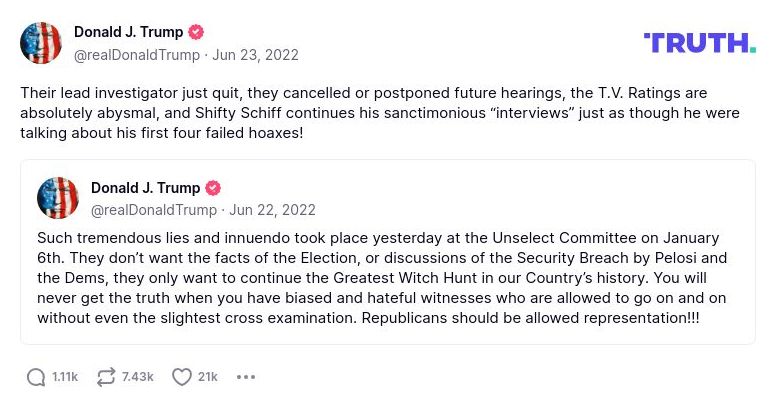Open the main post profile avatar
The height and width of the screenshot is (407, 777).
tap(41, 43)
